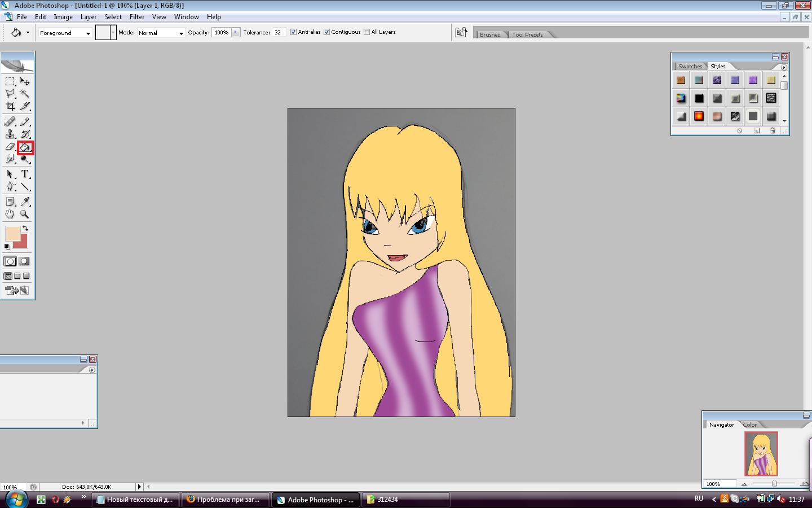Open flyout menu of small left palette

(92, 370)
